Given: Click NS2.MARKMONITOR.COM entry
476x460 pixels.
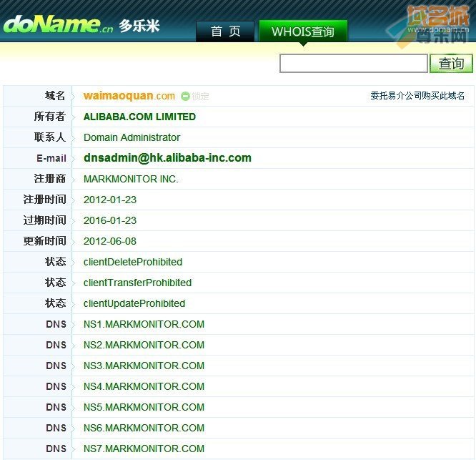Looking at the screenshot, I should pos(144,345).
